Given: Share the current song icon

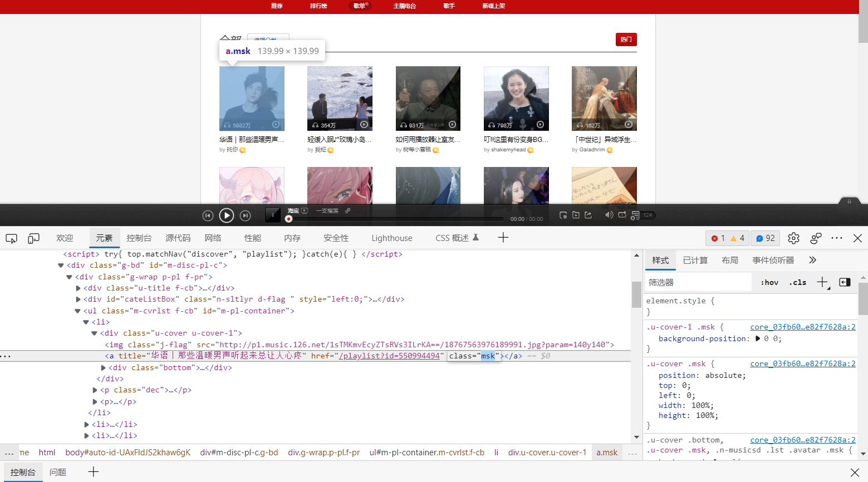Looking at the screenshot, I should pyautogui.click(x=588, y=215).
